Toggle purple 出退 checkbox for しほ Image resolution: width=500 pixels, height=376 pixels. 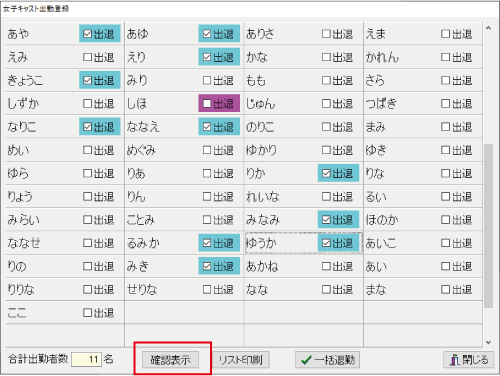pyautogui.click(x=207, y=104)
